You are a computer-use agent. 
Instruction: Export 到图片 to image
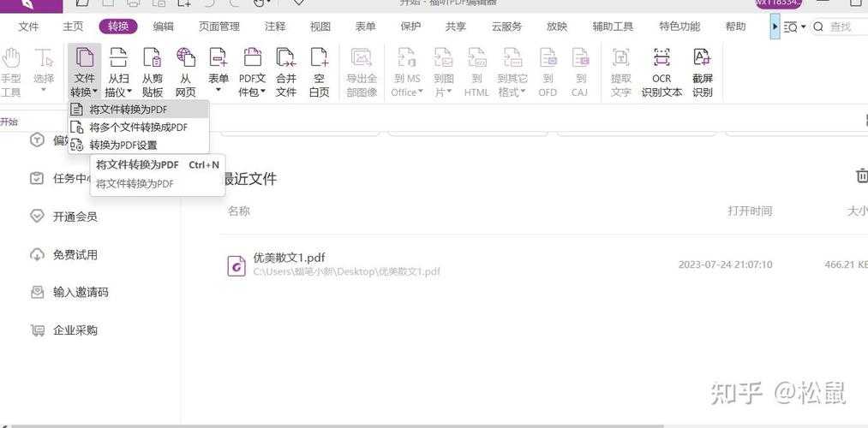[x=443, y=72]
